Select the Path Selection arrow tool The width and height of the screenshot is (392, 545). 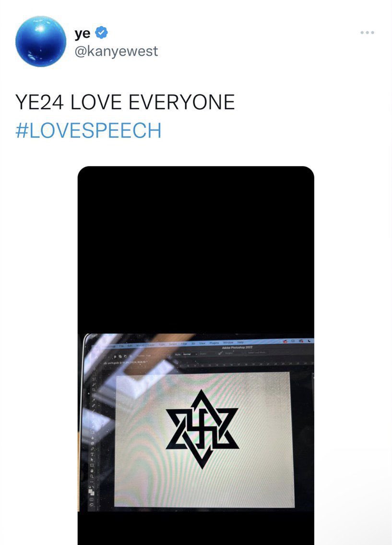(92, 460)
